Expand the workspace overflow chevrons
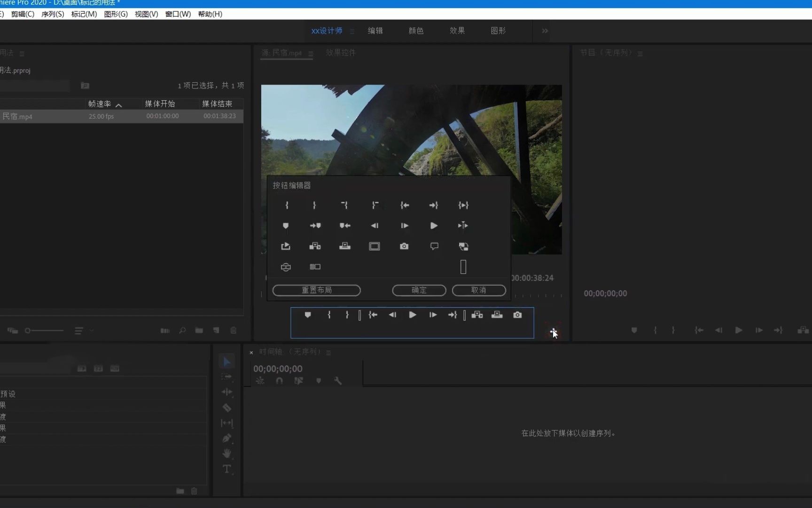The width and height of the screenshot is (812, 508). click(x=545, y=31)
